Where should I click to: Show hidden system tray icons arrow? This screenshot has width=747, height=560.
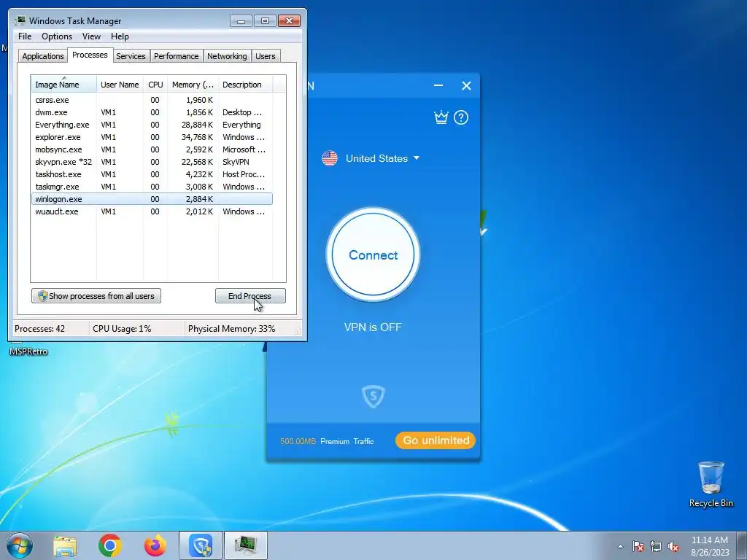[x=620, y=546]
